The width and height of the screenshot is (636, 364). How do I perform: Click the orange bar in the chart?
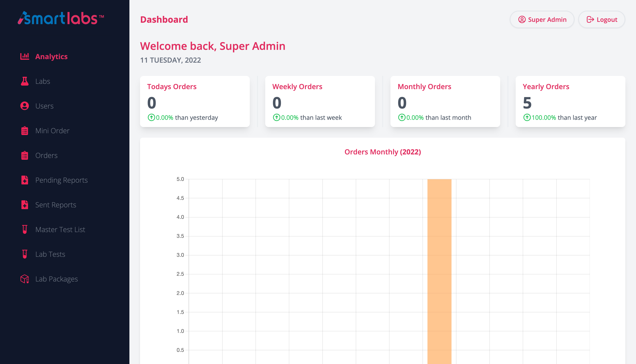(439, 270)
